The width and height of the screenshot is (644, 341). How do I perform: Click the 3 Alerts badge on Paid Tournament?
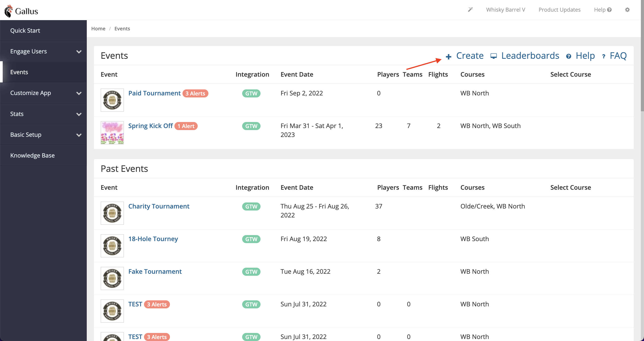[x=195, y=93]
